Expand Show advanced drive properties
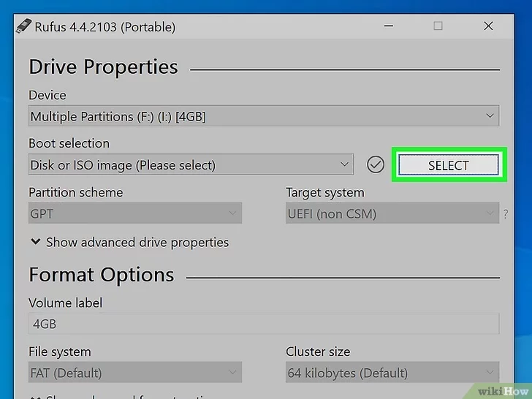Viewport: 532px width, 399px height. [130, 243]
